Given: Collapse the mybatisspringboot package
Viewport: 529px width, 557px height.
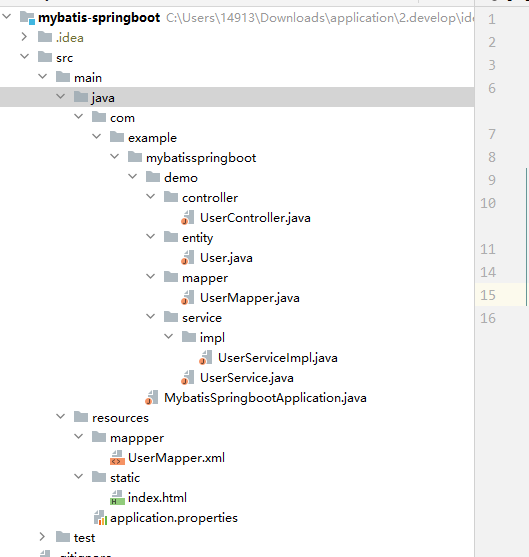Looking at the screenshot, I should pos(115,156).
